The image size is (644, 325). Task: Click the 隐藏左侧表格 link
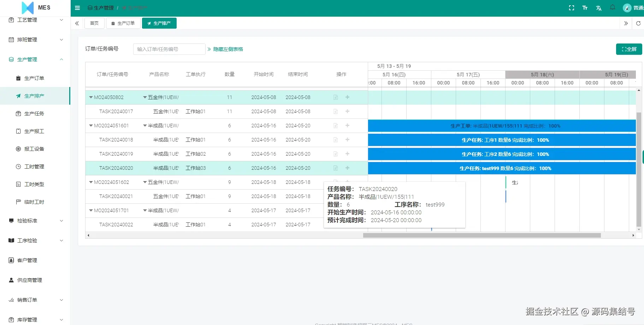coord(228,49)
